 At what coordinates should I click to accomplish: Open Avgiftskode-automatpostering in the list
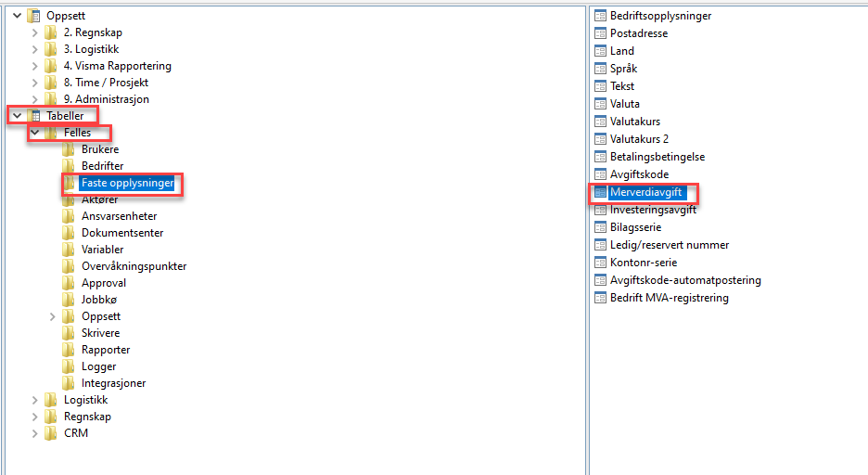coord(685,280)
